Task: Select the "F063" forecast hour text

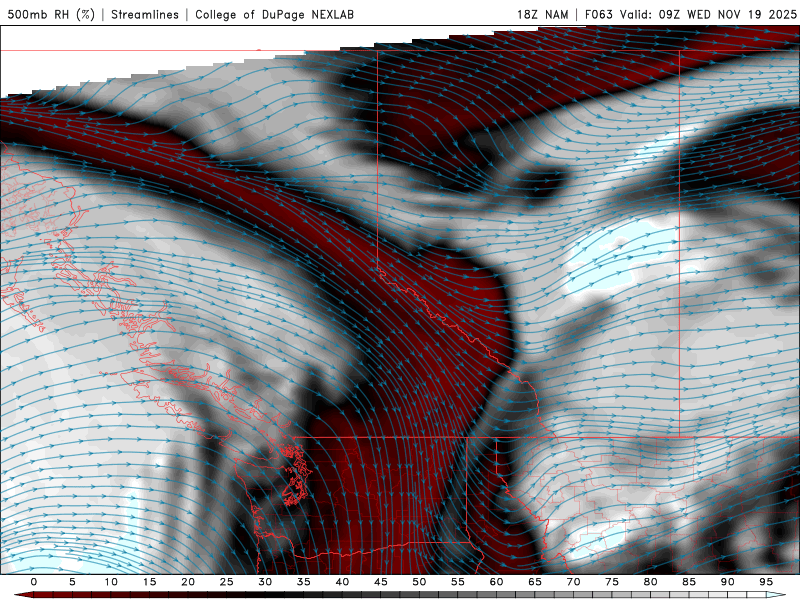Action: click(x=598, y=14)
